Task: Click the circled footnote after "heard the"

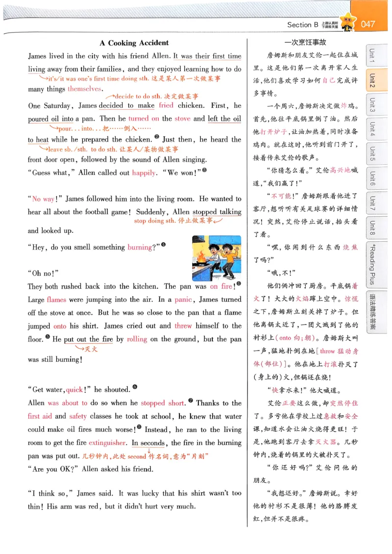Action: pos(157,137)
